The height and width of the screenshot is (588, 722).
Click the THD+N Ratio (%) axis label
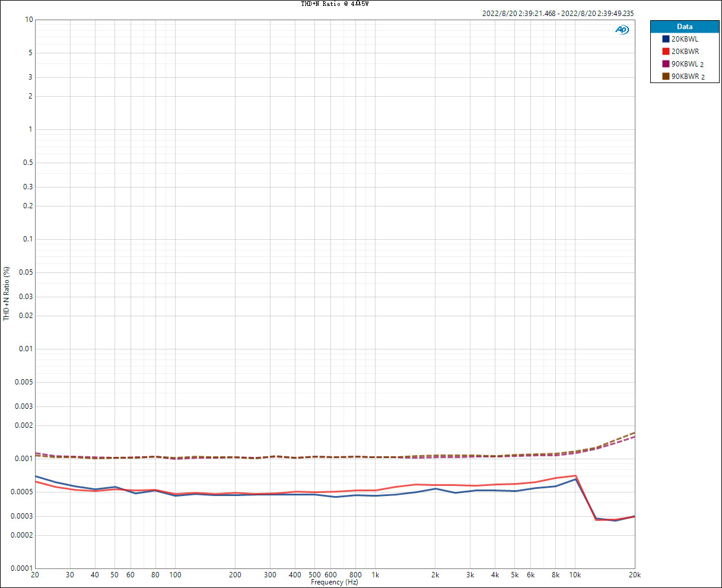[x=7, y=294]
